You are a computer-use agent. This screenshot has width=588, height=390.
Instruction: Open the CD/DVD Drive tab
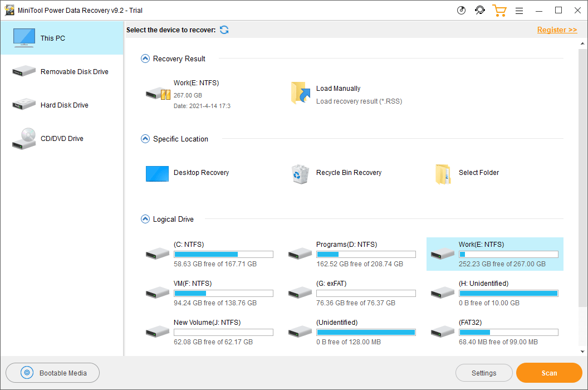point(61,139)
